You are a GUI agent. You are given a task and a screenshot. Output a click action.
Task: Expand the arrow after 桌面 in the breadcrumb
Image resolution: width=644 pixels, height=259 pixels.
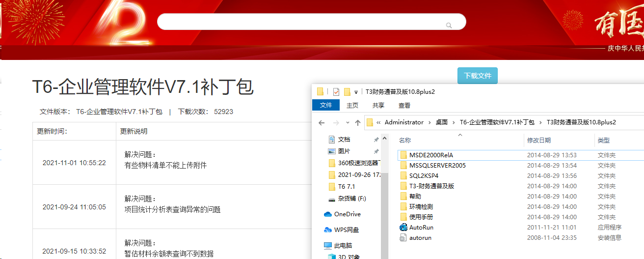[454, 122]
